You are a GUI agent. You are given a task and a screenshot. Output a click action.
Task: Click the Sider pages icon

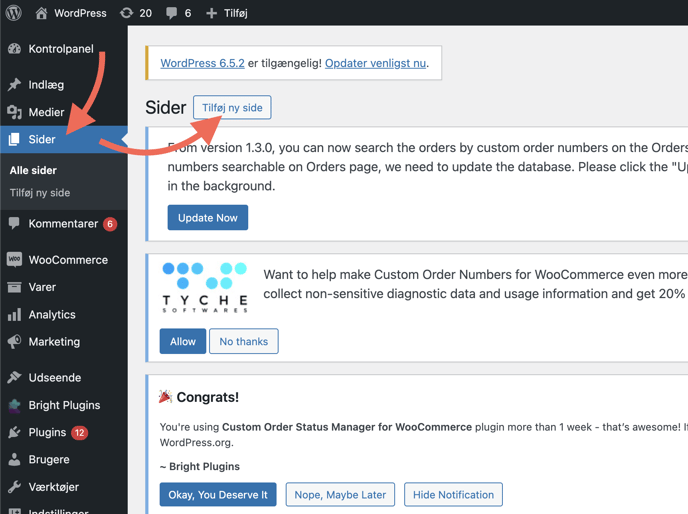point(14,139)
